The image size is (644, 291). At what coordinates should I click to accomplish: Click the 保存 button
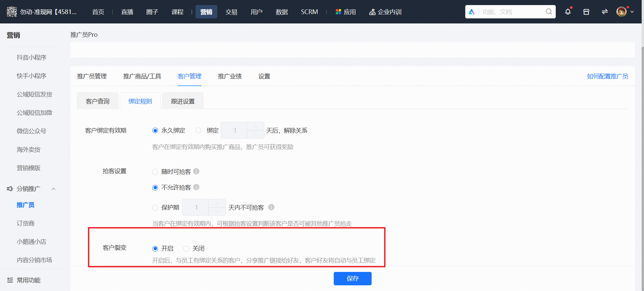(x=353, y=279)
